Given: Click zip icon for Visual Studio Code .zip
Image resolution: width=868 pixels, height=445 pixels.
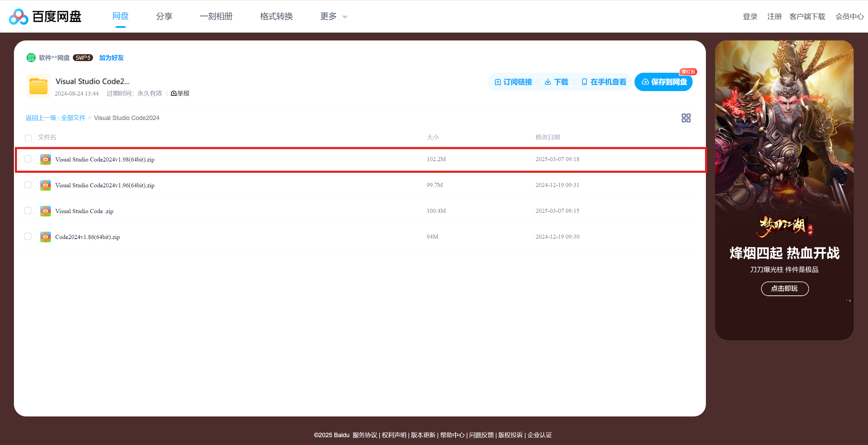Looking at the screenshot, I should click(45, 211).
